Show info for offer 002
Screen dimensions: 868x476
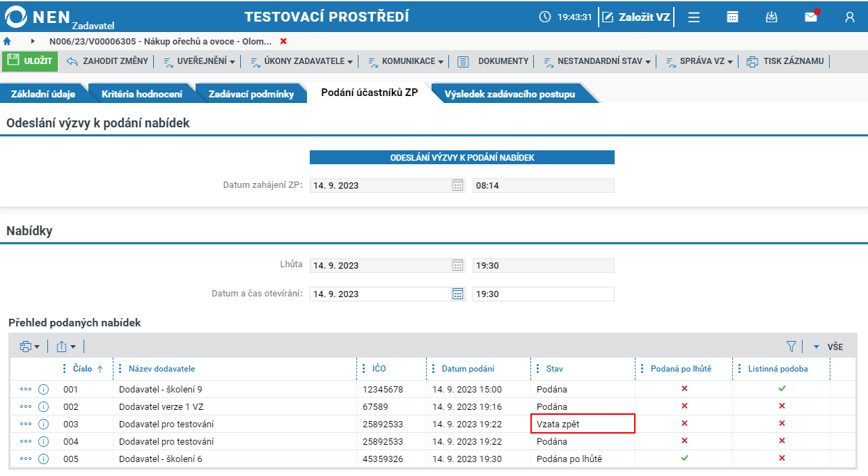click(43, 406)
